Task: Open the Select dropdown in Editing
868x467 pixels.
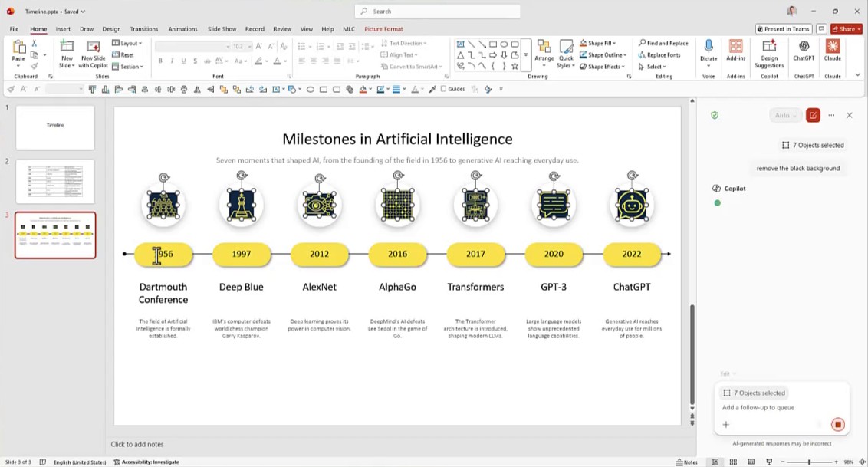Action: (652, 67)
